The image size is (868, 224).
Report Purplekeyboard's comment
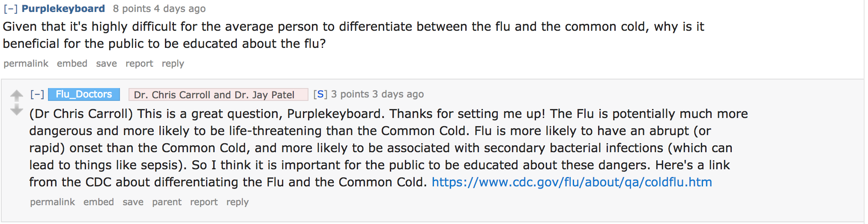click(139, 63)
